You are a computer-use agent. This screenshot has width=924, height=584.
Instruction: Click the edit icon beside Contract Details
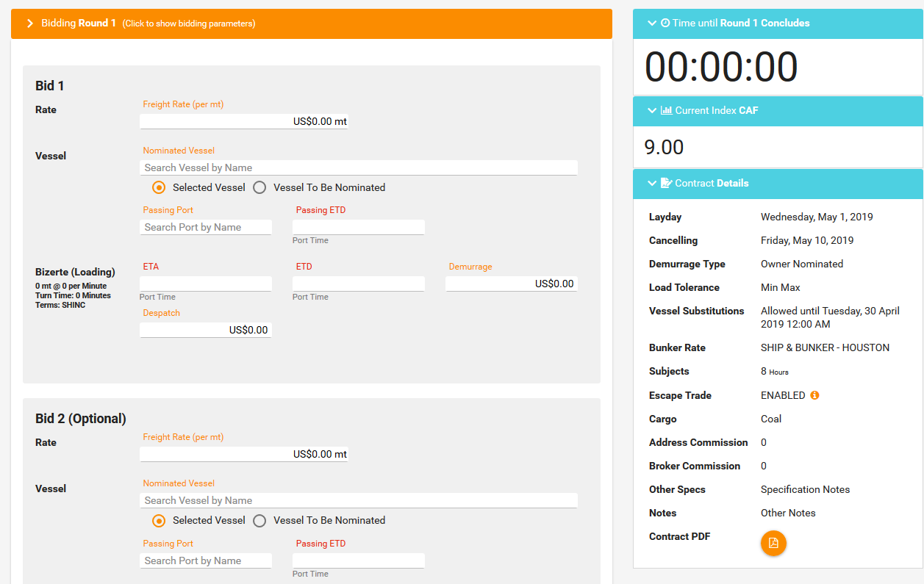(666, 183)
